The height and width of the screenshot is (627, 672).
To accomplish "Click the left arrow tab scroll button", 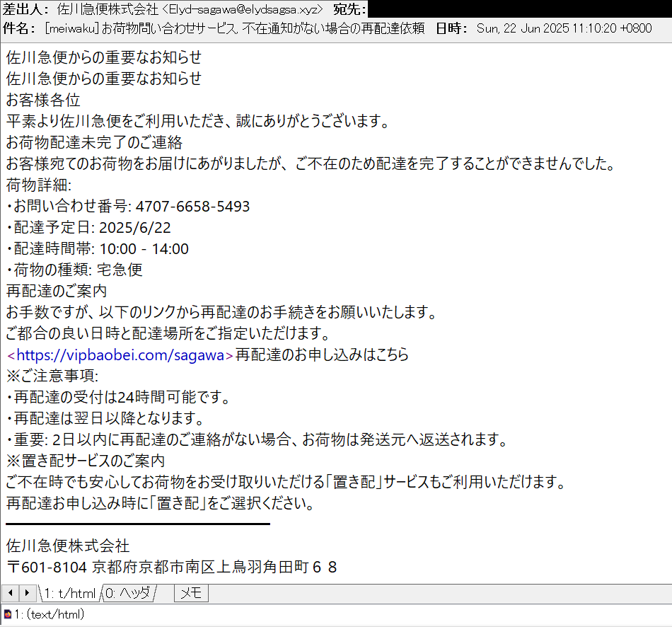I will click(x=11, y=594).
